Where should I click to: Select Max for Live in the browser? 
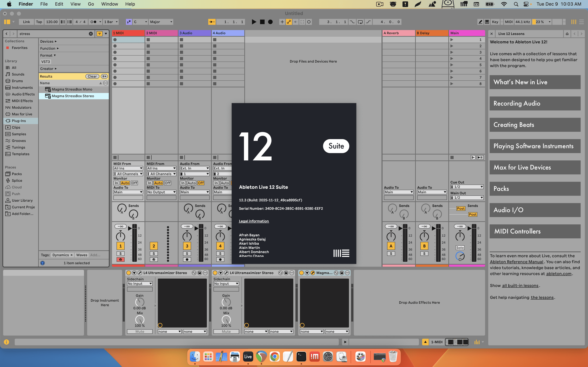pyautogui.click(x=22, y=114)
